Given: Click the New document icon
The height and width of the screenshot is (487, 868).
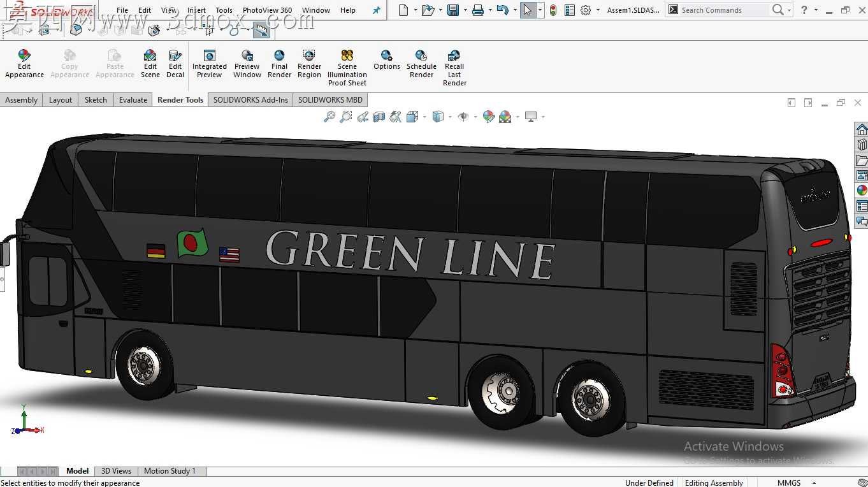Looking at the screenshot, I should pyautogui.click(x=403, y=10).
